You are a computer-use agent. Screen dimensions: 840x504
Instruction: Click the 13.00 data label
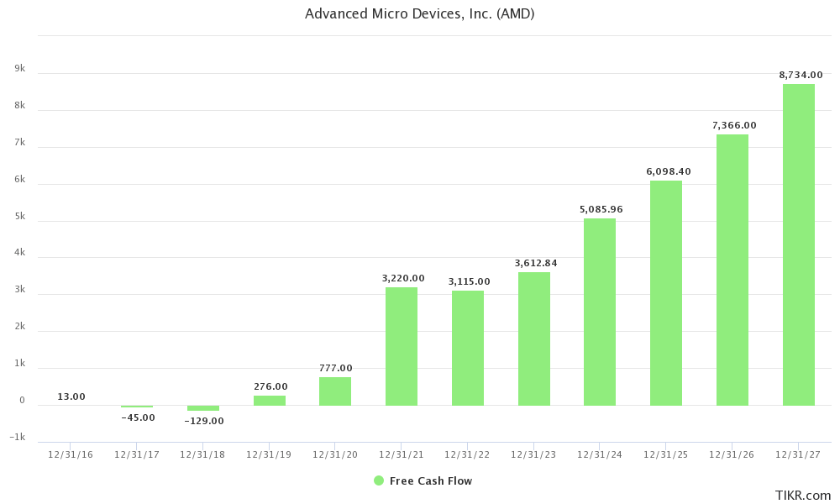tap(70, 395)
